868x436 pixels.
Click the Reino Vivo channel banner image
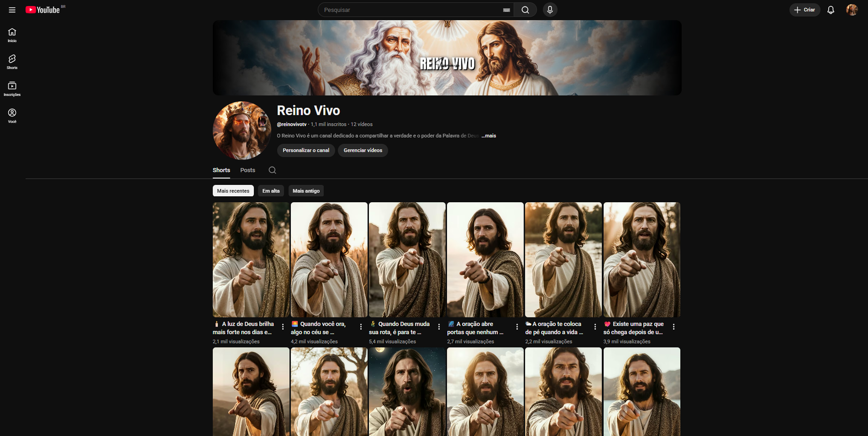(x=447, y=58)
